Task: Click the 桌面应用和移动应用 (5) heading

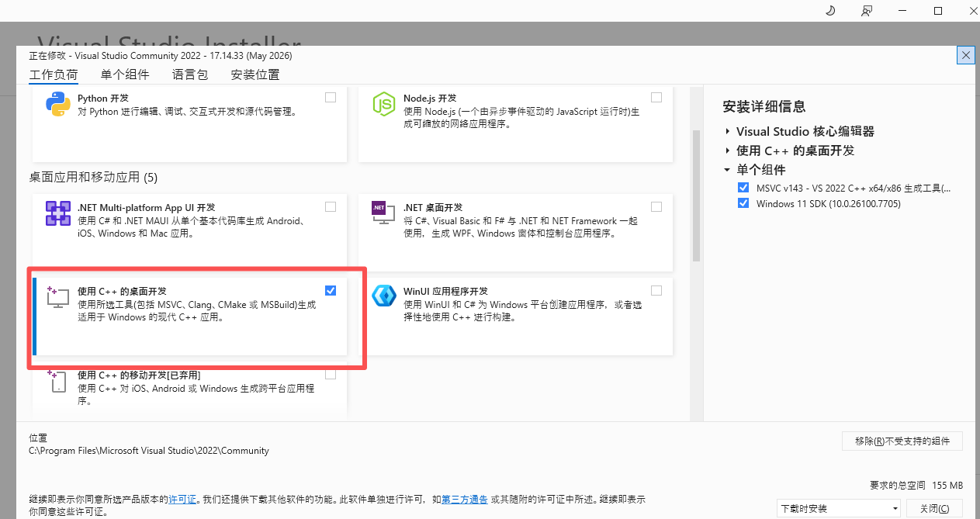Action: coord(93,178)
